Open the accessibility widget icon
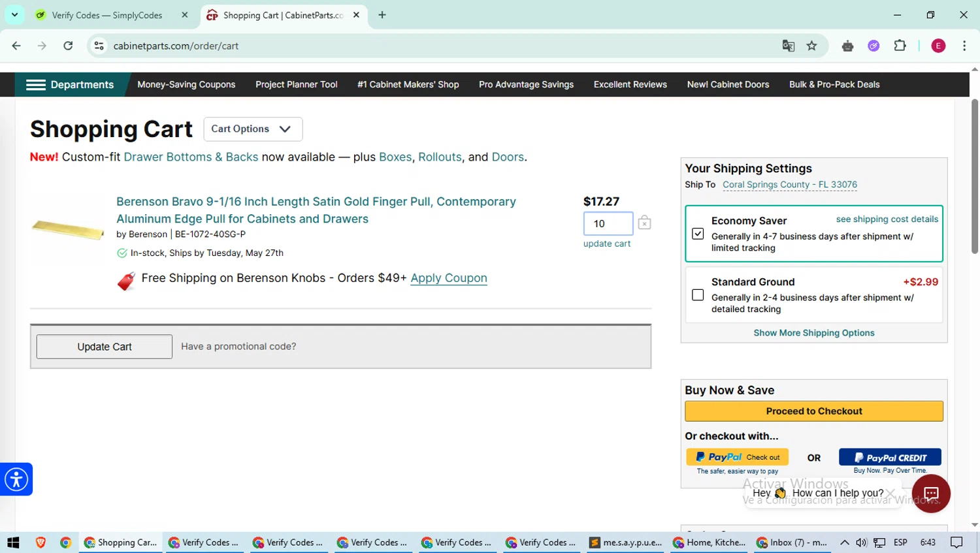Viewport: 980px width, 553px height. [x=16, y=479]
